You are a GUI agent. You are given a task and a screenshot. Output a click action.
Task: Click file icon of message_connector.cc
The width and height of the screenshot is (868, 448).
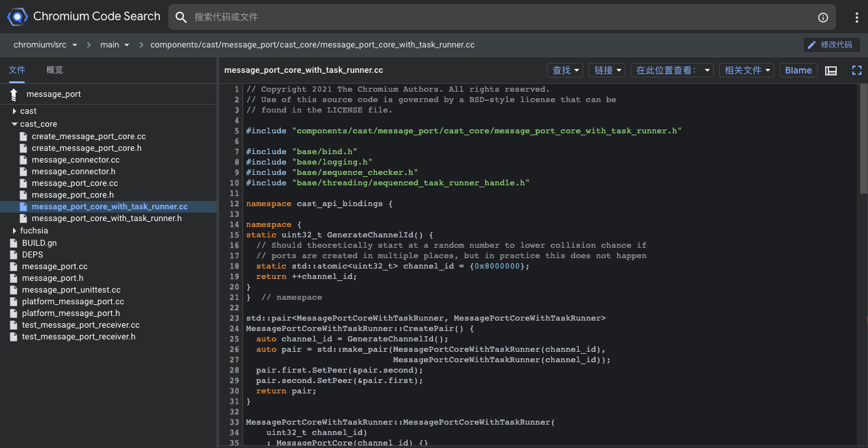pos(23,160)
